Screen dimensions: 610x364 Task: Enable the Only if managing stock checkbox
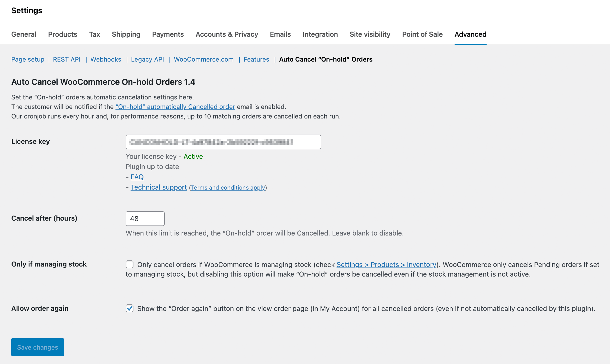click(130, 264)
